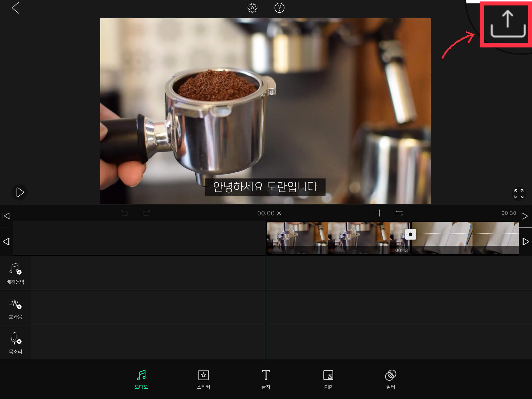Viewport: 532px width, 399px height.
Task: Select the 오디오 tab
Action: [x=141, y=379]
